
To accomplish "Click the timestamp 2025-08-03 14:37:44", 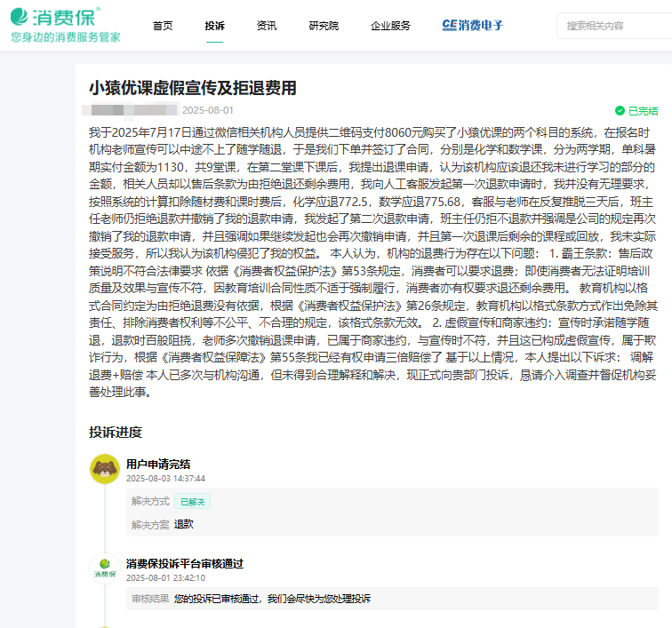I will coord(165,479).
